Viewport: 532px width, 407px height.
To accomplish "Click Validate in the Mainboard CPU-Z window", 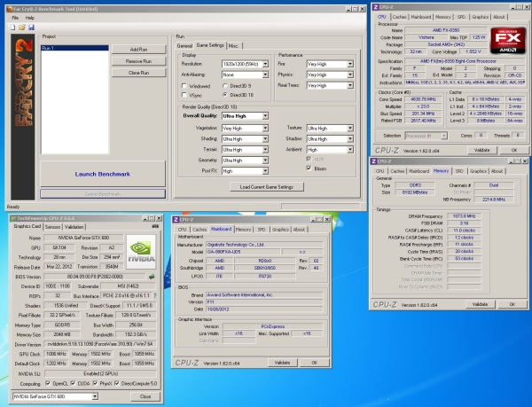I will 282,363.
